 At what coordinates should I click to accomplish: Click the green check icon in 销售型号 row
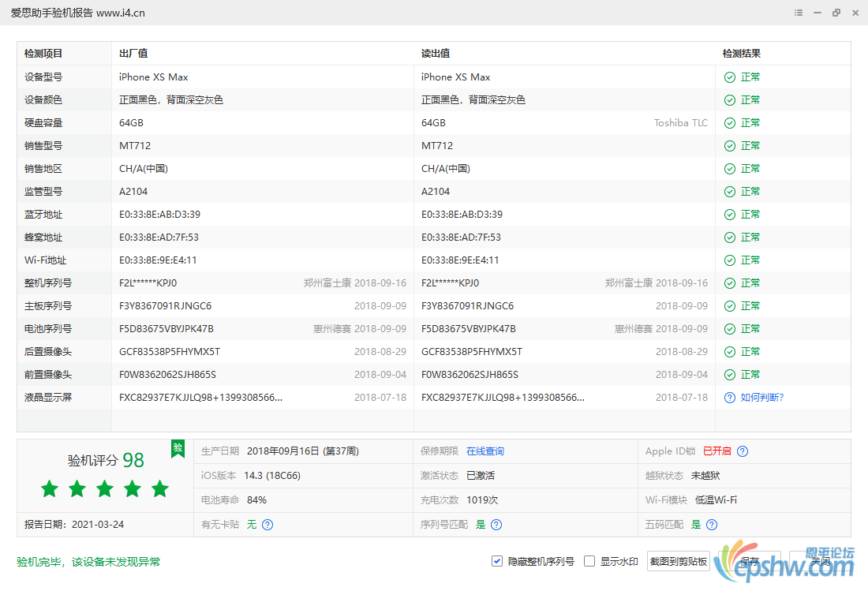[x=730, y=146]
